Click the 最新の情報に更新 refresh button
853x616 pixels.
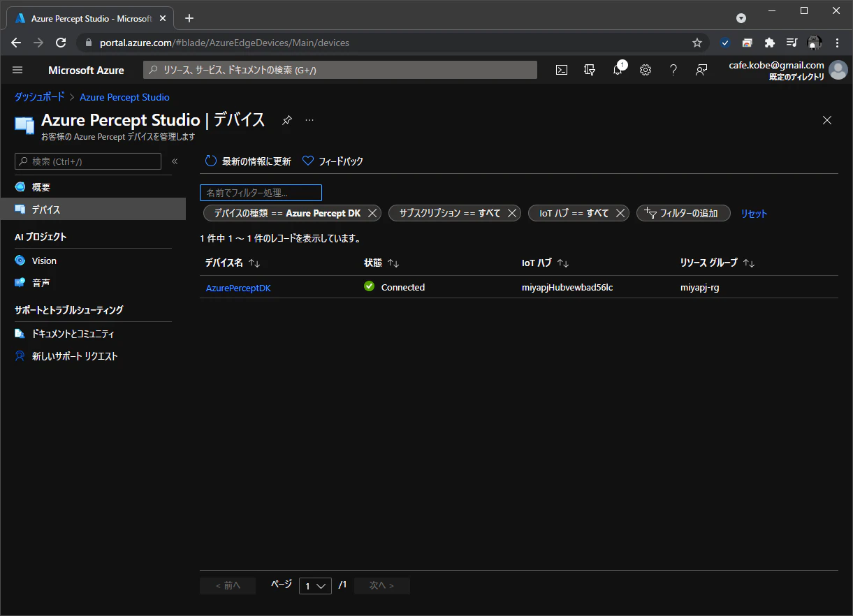[x=248, y=161]
